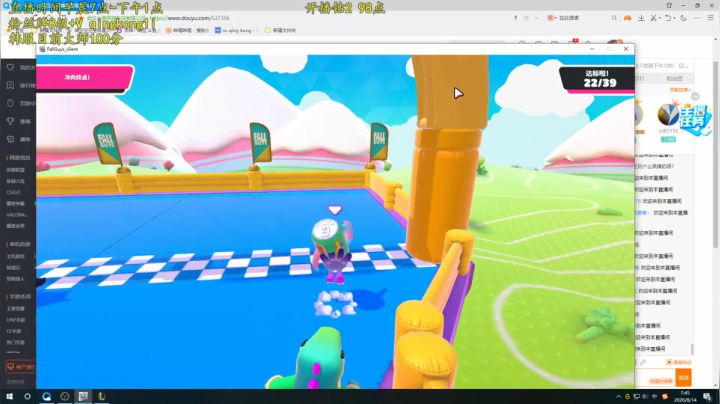Select VALORA... category in Douyu sidebar

point(17,215)
